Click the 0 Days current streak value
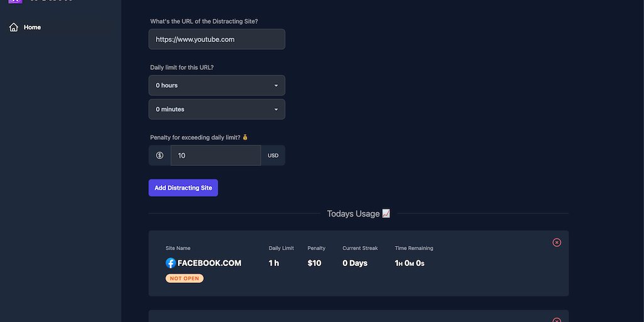This screenshot has width=644, height=322. [x=355, y=263]
